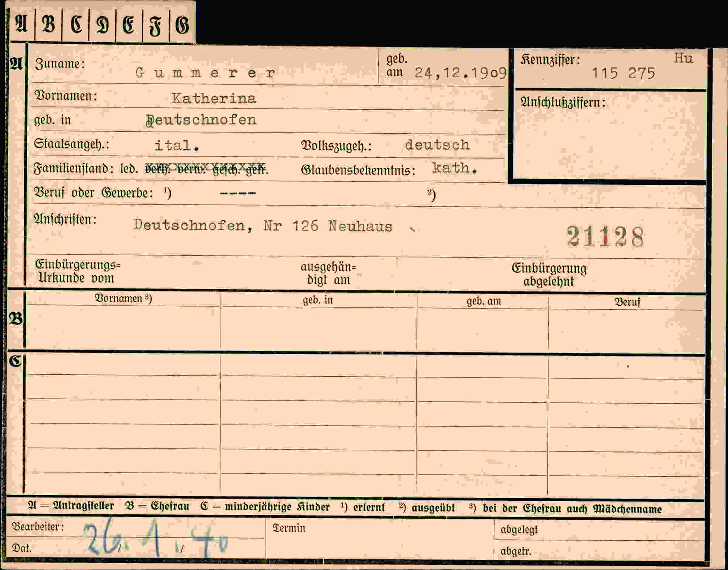Click section B 'Vornamen 3)' column header
The width and height of the screenshot is (728, 570).
(x=123, y=298)
